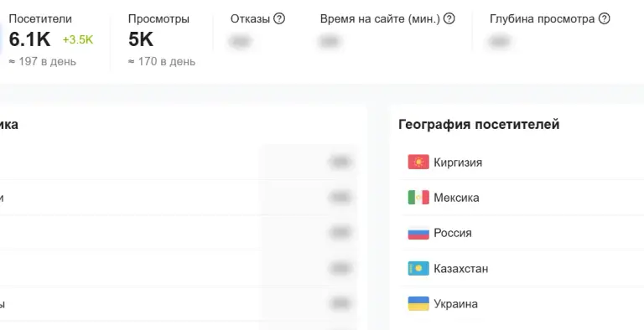644x330 pixels.
Task: Click the help icon next to Глубина просмотра
Action: tap(604, 18)
